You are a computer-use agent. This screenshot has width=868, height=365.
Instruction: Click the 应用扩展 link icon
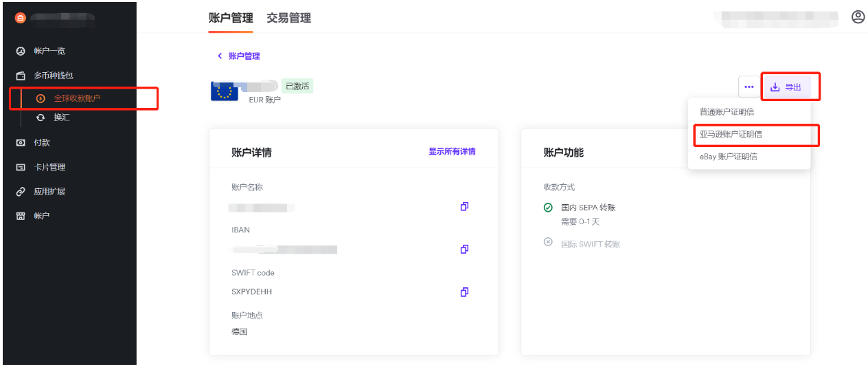pyautogui.click(x=21, y=192)
